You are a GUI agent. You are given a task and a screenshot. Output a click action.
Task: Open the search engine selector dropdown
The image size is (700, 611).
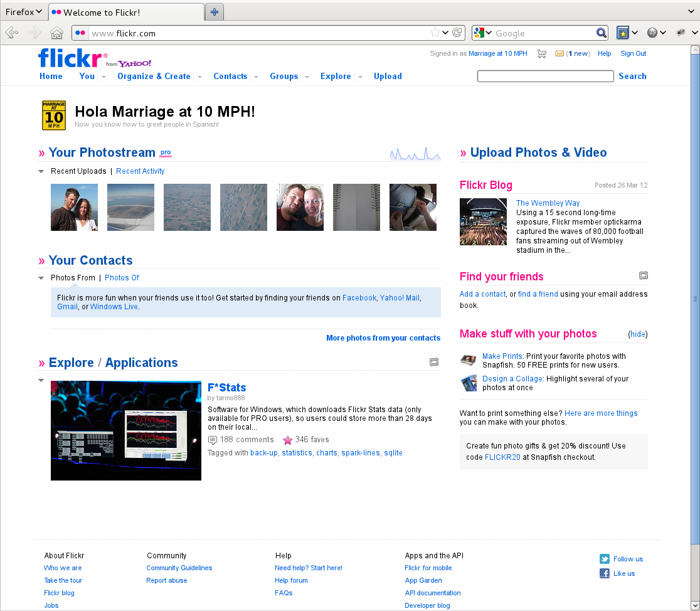click(x=482, y=33)
